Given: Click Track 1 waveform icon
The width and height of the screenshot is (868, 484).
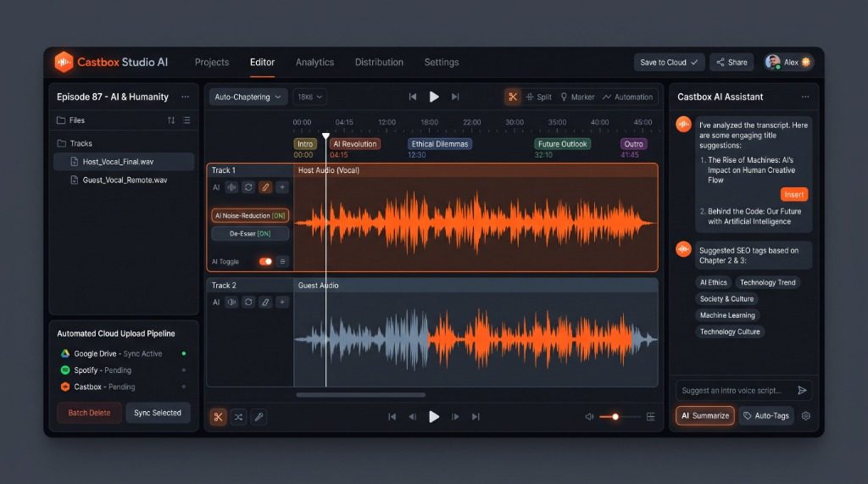Looking at the screenshot, I should 232,187.
